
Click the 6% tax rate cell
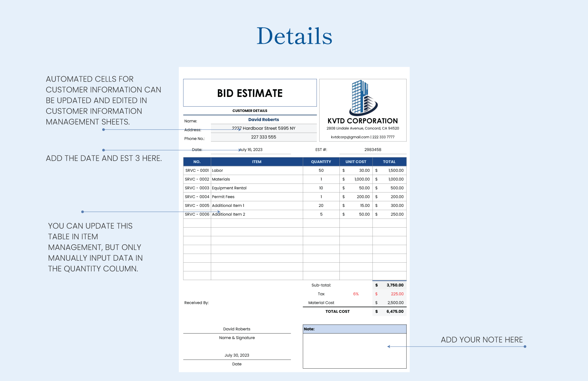coord(356,294)
